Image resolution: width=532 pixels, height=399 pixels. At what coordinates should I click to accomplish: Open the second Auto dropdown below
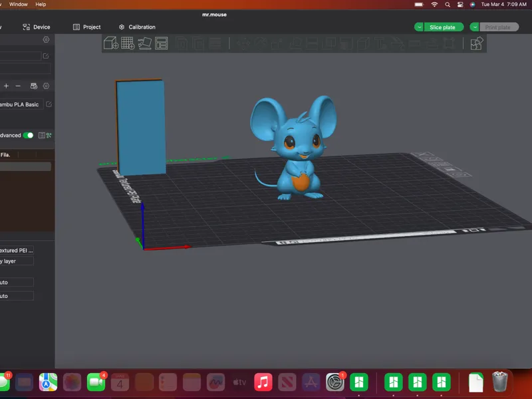point(17,296)
